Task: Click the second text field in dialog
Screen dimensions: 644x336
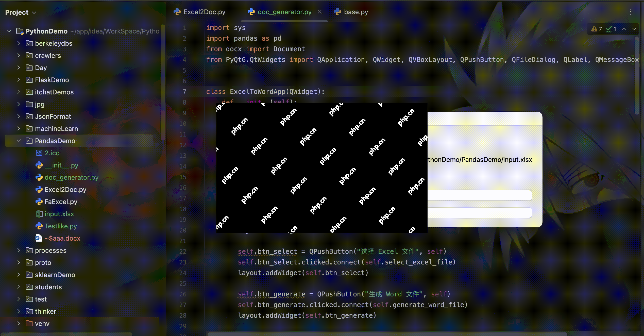Action: coord(480,213)
